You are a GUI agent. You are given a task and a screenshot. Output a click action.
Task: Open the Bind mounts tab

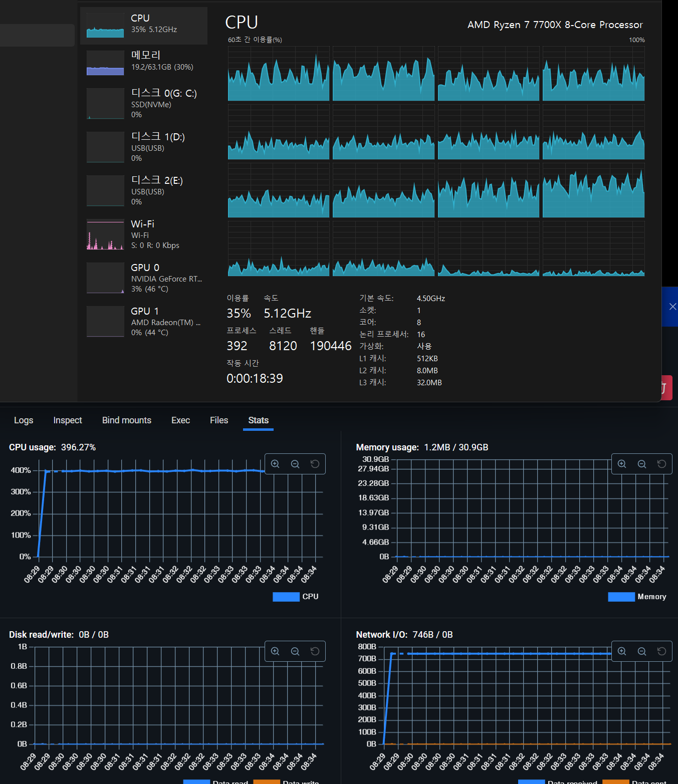click(127, 420)
